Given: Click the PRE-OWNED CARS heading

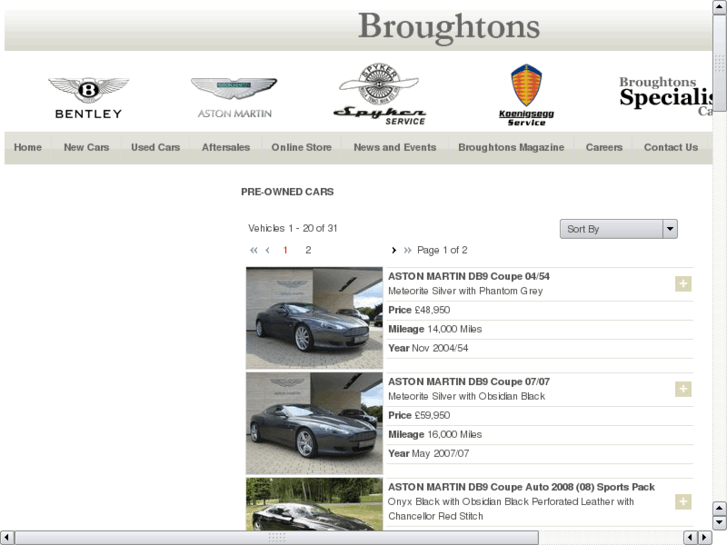Looking at the screenshot, I should click(287, 192).
